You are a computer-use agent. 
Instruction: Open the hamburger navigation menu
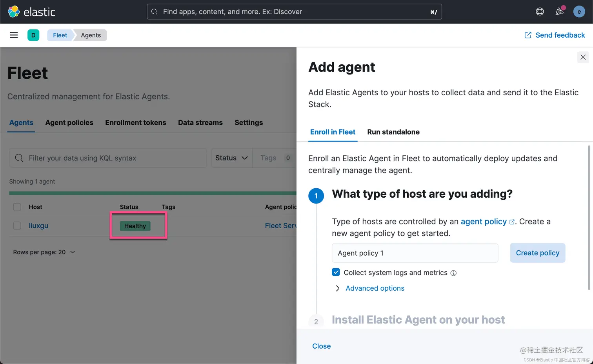click(x=14, y=35)
